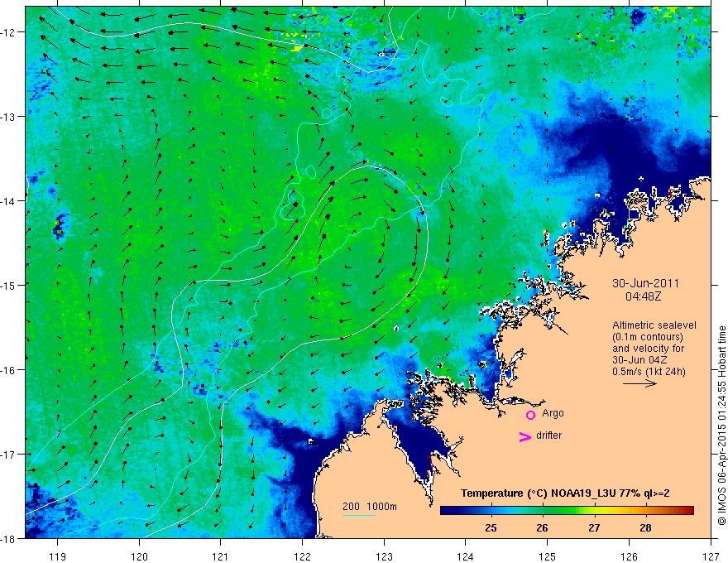Click the longitude '127' axis label
728x563 pixels.
711,556
